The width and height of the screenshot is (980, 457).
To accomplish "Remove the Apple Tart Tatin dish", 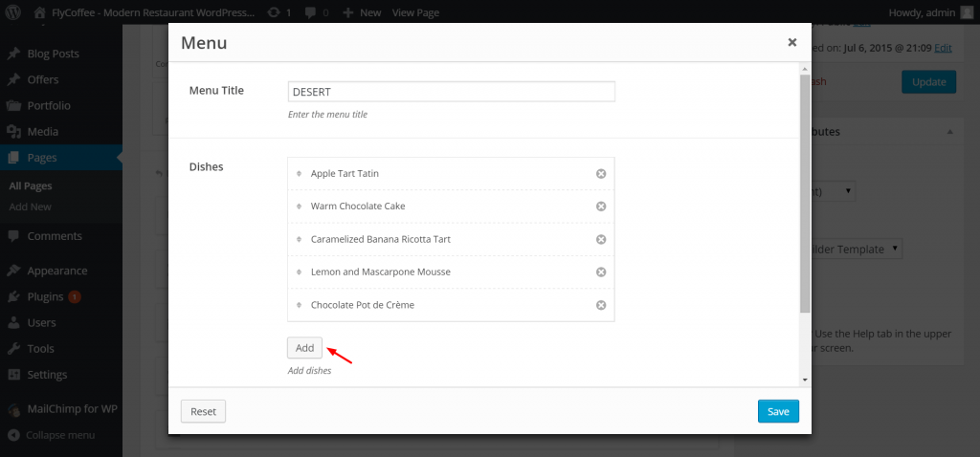I will 601,174.
